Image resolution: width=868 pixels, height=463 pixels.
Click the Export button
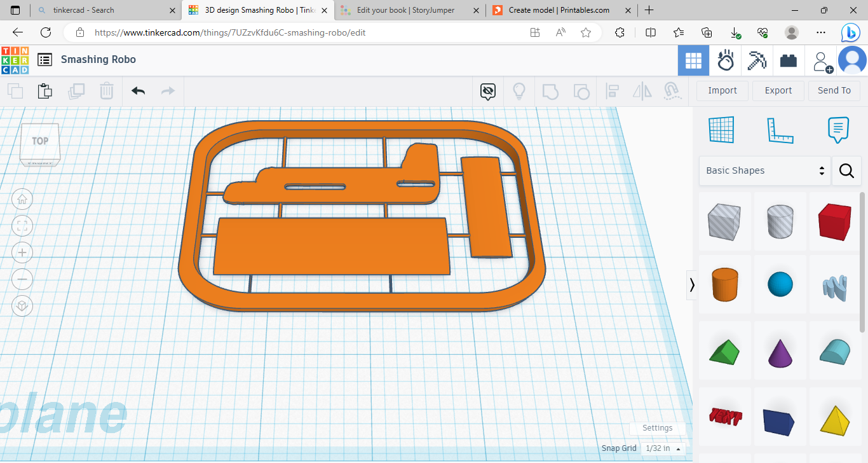pyautogui.click(x=778, y=90)
